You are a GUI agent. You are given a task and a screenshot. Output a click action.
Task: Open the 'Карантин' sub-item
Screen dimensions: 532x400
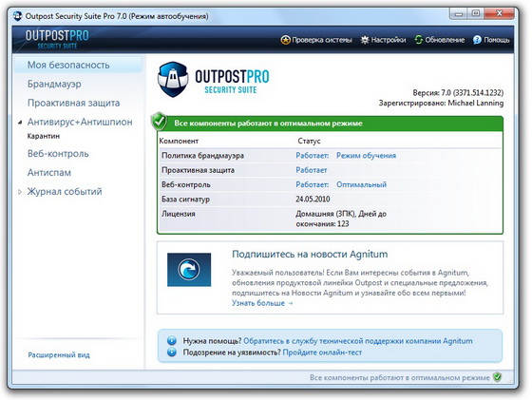click(44, 136)
